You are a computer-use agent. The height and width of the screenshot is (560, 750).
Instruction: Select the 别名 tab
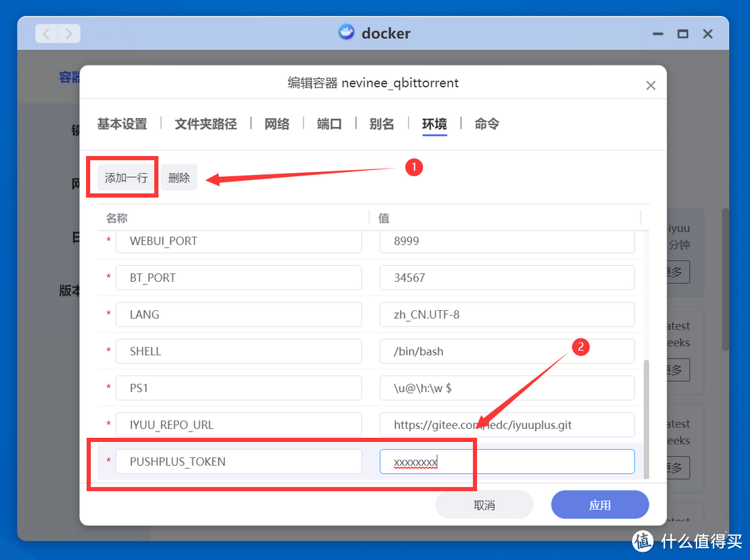click(382, 124)
